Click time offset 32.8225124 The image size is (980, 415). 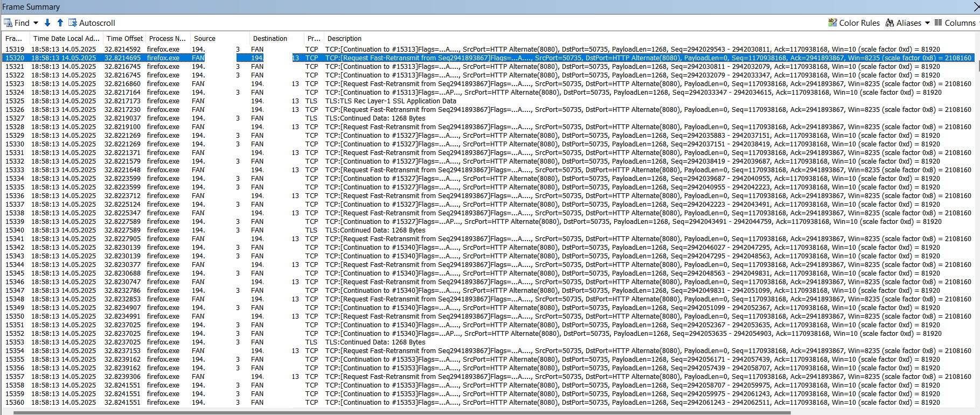tap(122, 205)
